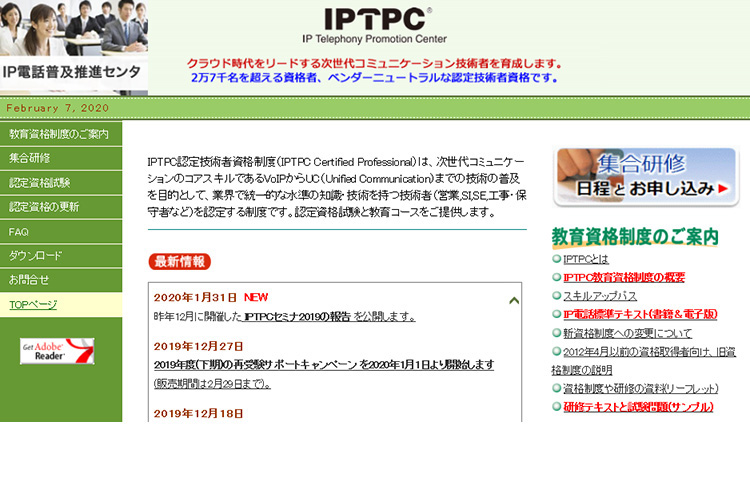This screenshot has height=500, width=750.
Task: Open the ダウンロード menu item
Action: pos(61,256)
